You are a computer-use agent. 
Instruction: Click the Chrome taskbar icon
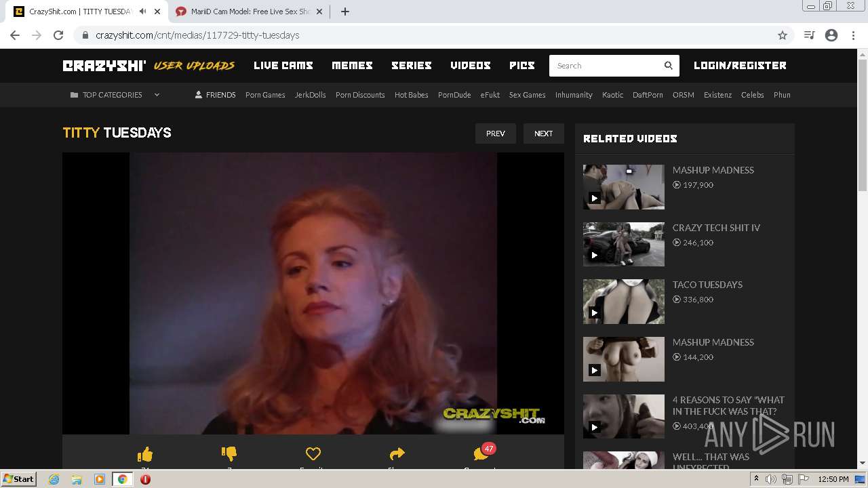pyautogui.click(x=122, y=479)
